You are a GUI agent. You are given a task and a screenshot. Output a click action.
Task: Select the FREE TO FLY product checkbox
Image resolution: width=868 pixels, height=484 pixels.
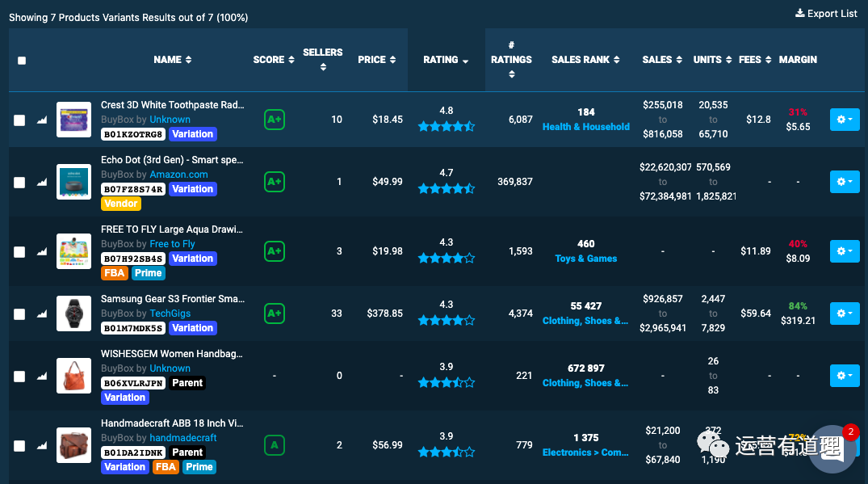[x=19, y=252]
